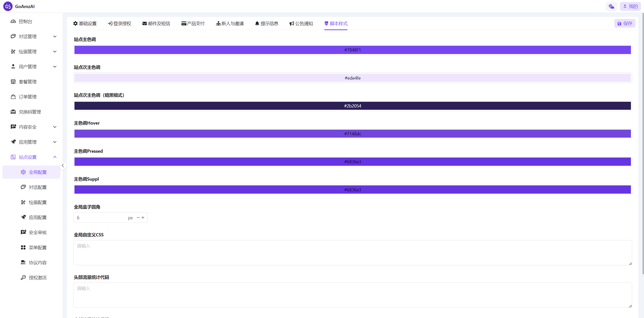Click the GoAmzAI logo icon
644x318 pixels.
click(8, 6)
